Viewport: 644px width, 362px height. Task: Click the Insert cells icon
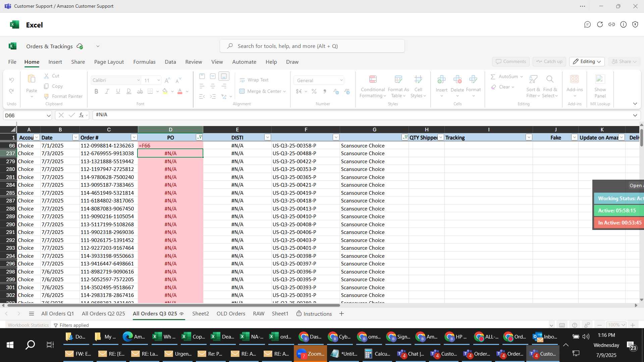click(441, 79)
